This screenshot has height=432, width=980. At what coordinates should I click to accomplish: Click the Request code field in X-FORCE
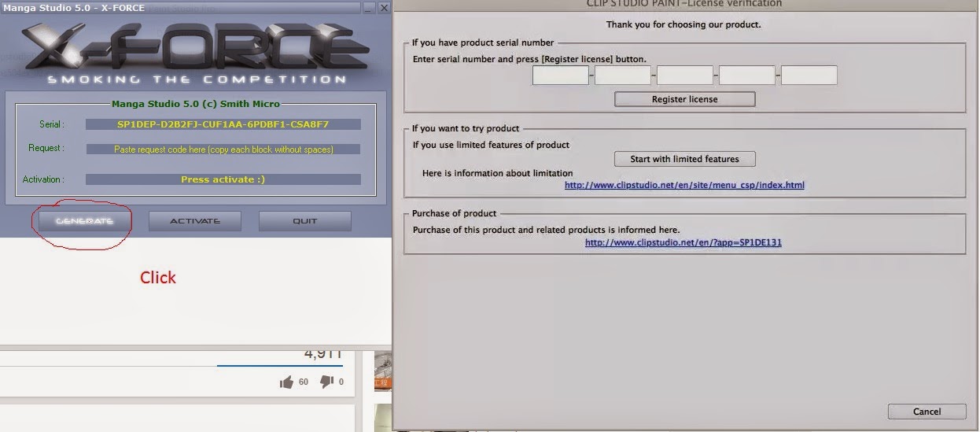(x=223, y=150)
